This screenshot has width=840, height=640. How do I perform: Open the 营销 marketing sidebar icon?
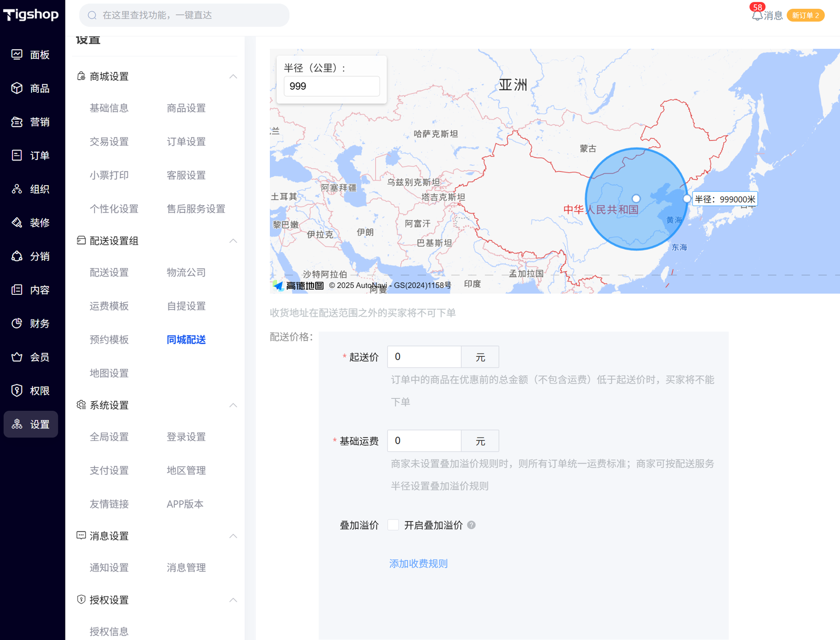[x=17, y=122]
